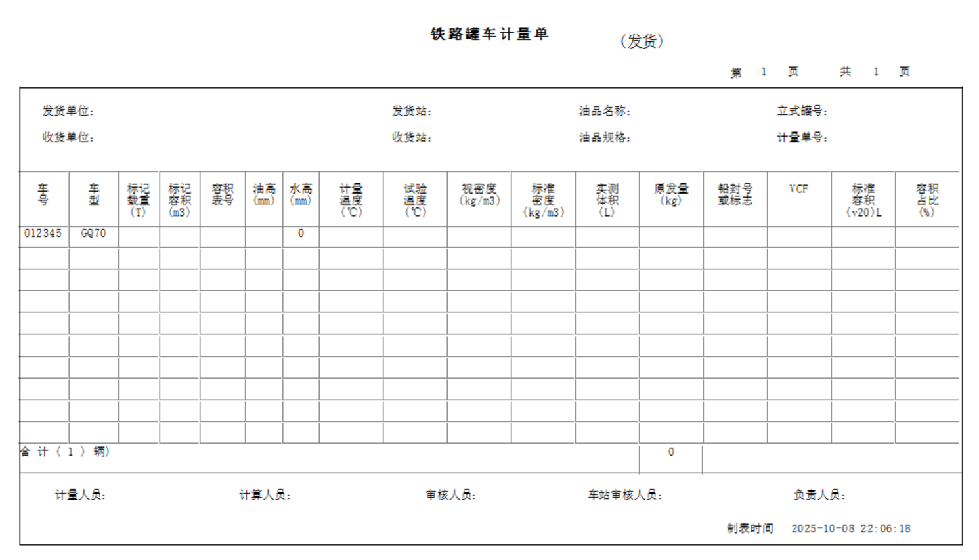This screenshot has width=979, height=560.
Task: Click the 制表时间 timestamp 2025-10-08 22:06:18
Action: 850,528
